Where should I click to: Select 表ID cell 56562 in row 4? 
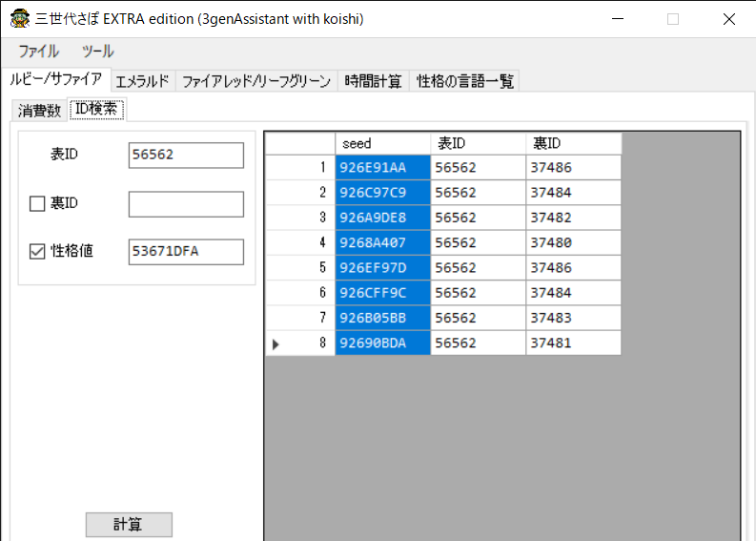point(478,242)
